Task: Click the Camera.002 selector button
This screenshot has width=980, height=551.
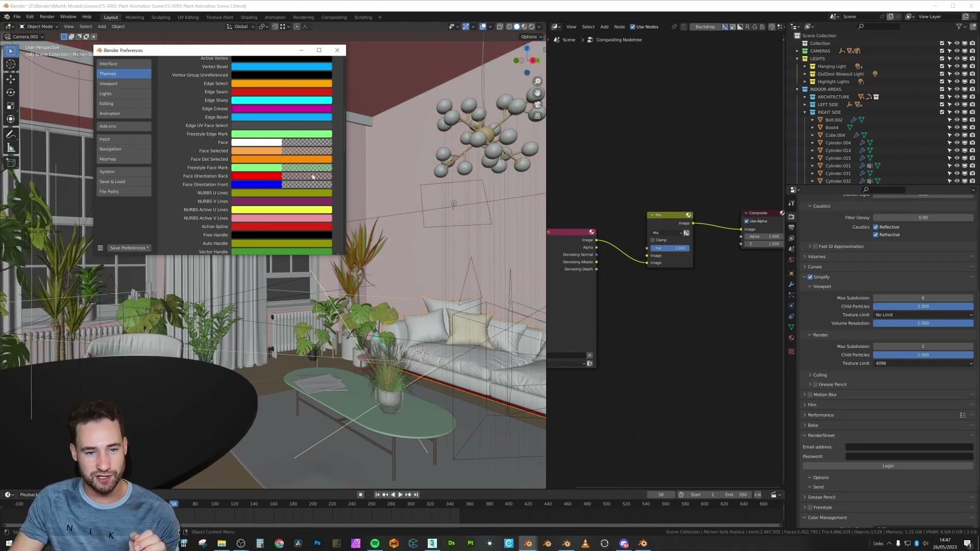Action: coord(24,37)
